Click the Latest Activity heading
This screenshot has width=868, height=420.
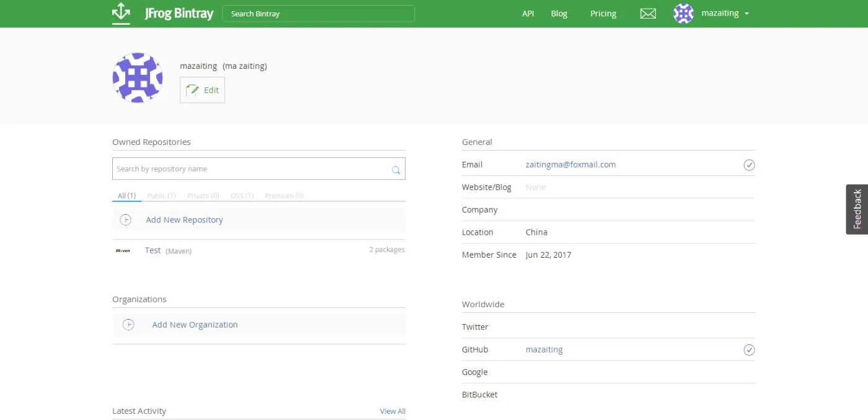pyautogui.click(x=139, y=411)
